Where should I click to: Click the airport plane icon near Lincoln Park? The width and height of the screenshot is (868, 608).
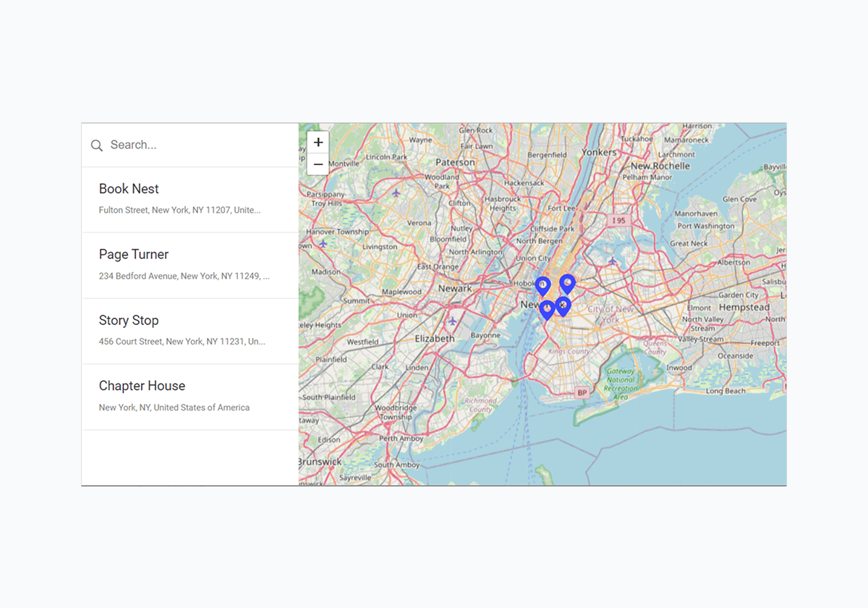[x=396, y=193]
